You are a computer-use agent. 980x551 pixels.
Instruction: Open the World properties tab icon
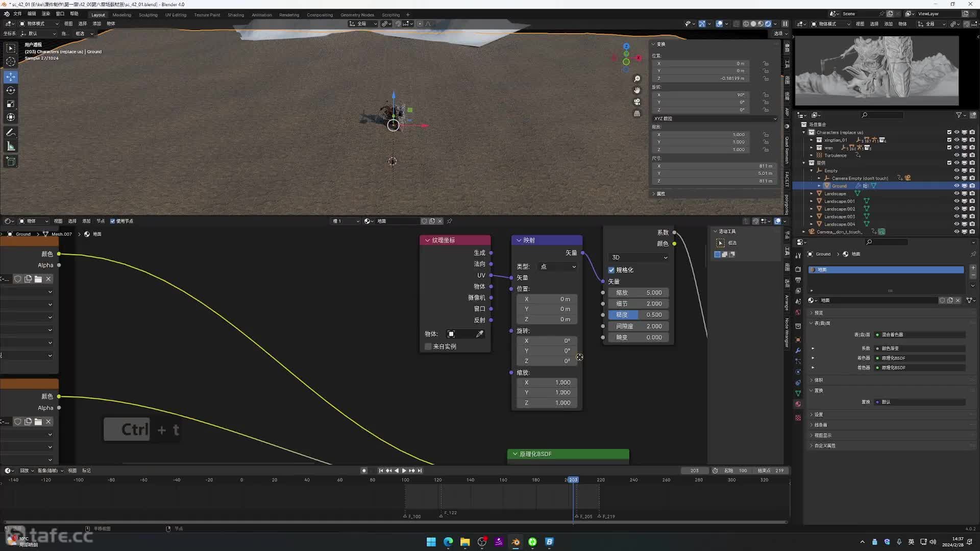(798, 312)
